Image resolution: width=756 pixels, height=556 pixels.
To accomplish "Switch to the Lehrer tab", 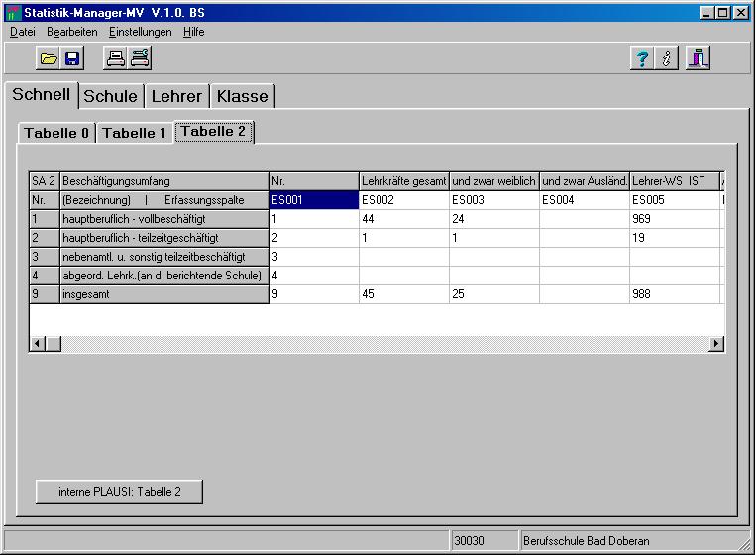I will coord(176,96).
